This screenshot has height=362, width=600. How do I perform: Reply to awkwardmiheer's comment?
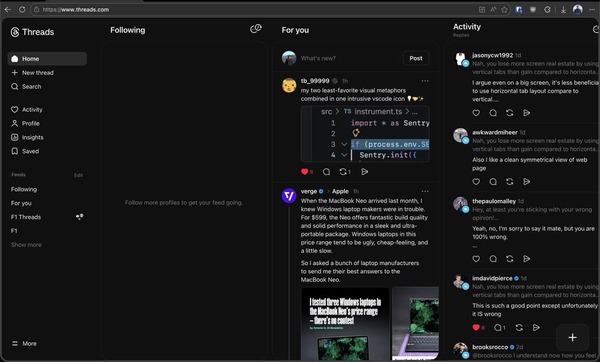click(493, 182)
